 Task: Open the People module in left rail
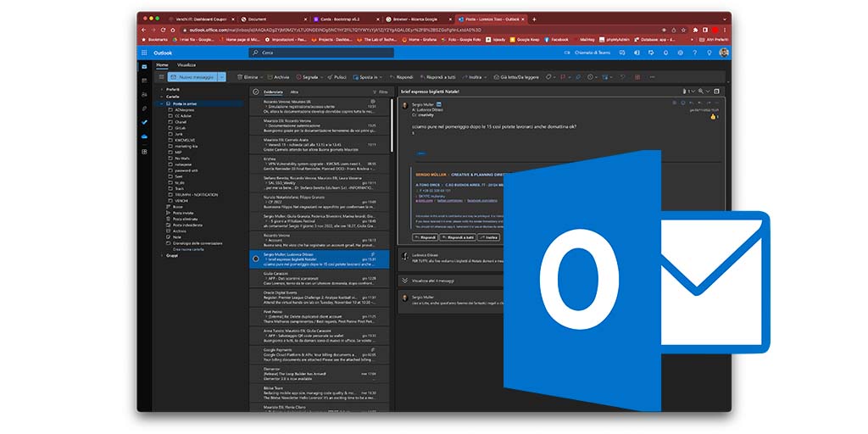click(144, 94)
